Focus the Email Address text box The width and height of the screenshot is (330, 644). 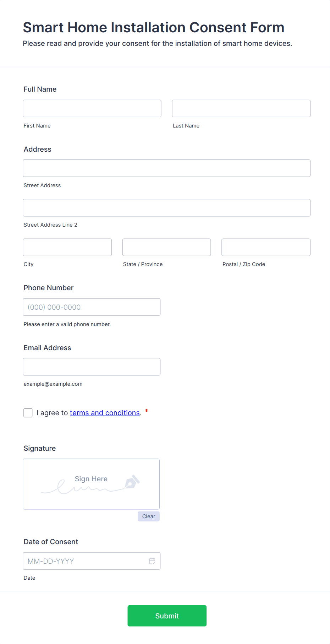coord(92,367)
